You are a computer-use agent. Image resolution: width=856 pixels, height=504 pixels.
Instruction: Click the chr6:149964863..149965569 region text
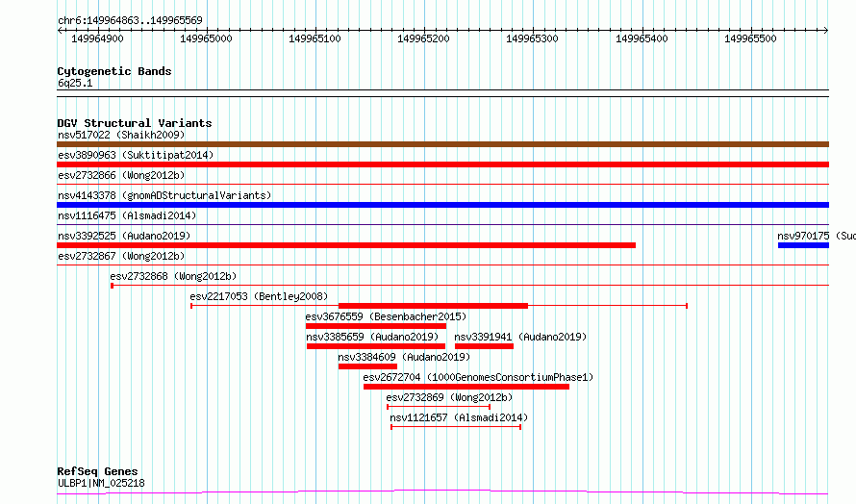pos(130,21)
